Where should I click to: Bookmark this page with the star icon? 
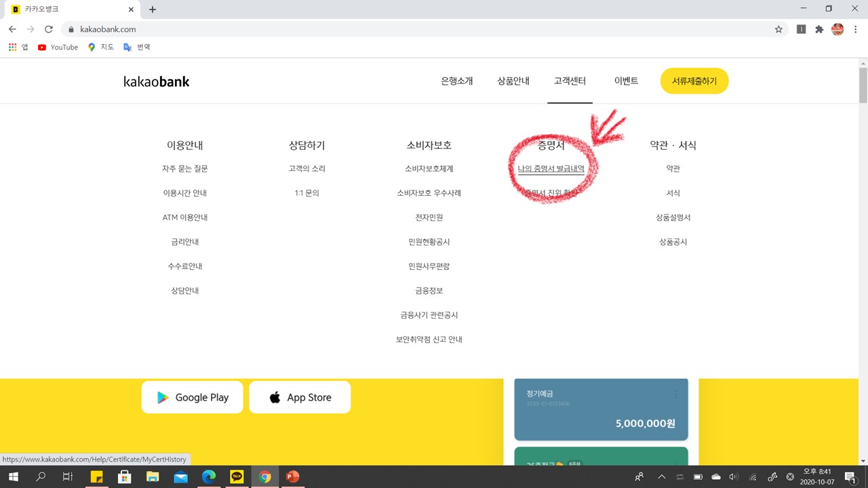778,29
